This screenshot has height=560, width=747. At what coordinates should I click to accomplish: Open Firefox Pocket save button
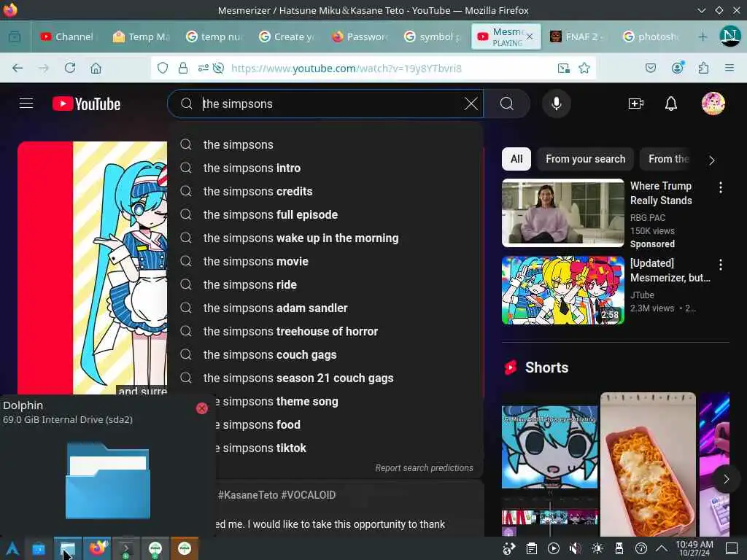click(x=650, y=68)
